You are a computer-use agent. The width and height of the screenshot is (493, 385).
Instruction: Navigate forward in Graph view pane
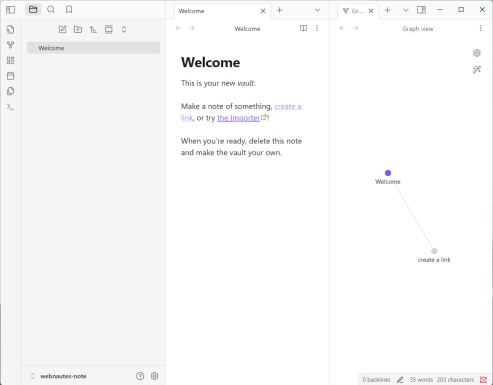coord(355,28)
